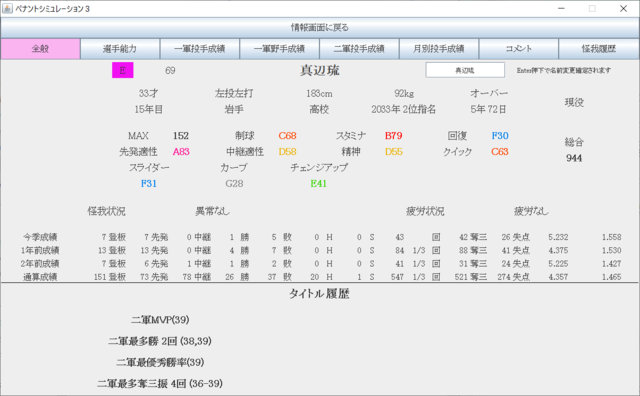Click the career ERA 4.357 value

coord(558,277)
